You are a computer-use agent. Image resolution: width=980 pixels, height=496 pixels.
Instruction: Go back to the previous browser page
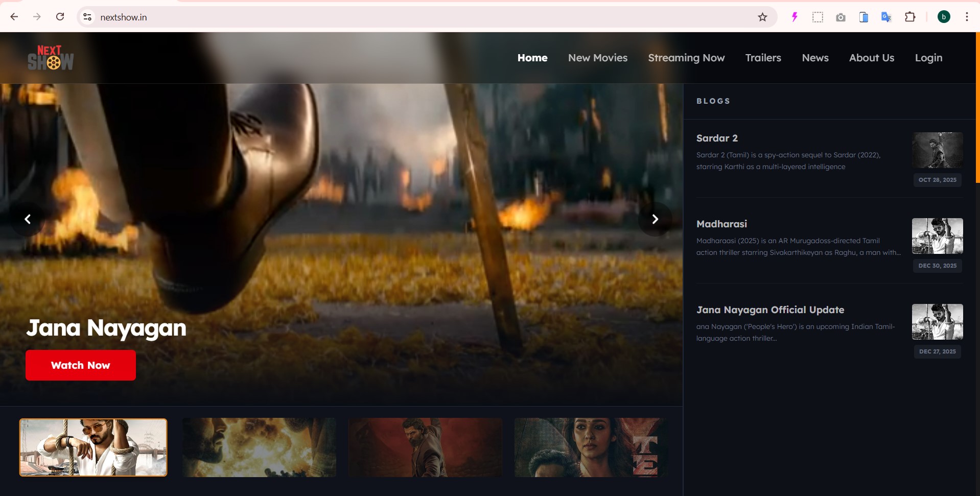click(x=14, y=17)
